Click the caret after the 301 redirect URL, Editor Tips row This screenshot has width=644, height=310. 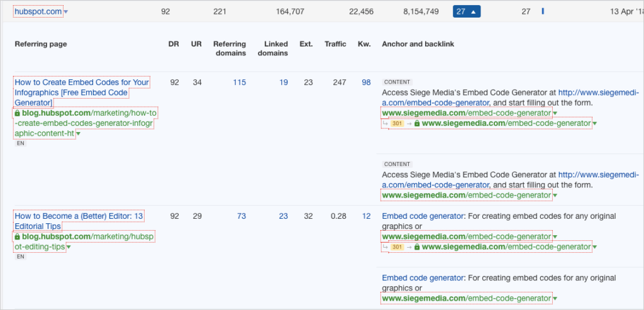coord(595,247)
